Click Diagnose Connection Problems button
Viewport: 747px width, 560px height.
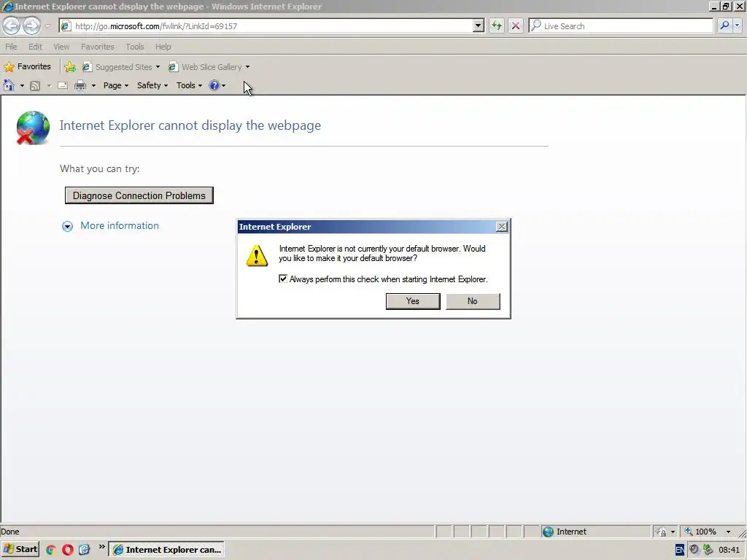click(139, 195)
